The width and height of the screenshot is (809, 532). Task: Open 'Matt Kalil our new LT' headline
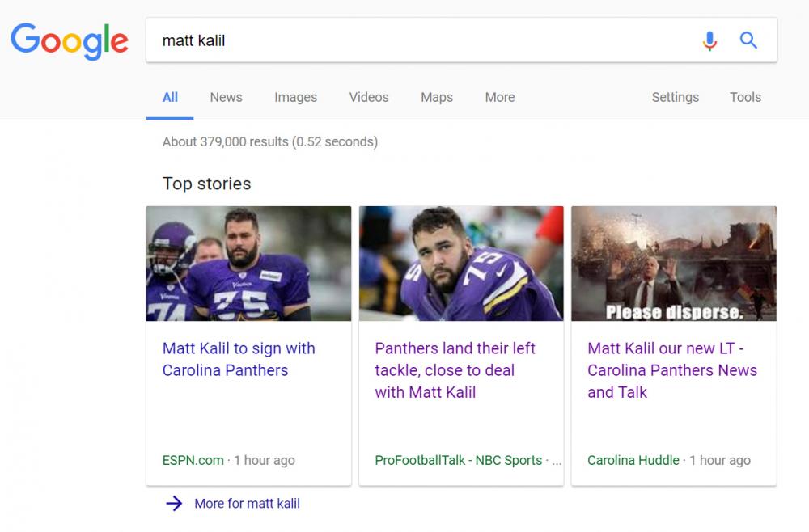click(x=671, y=369)
